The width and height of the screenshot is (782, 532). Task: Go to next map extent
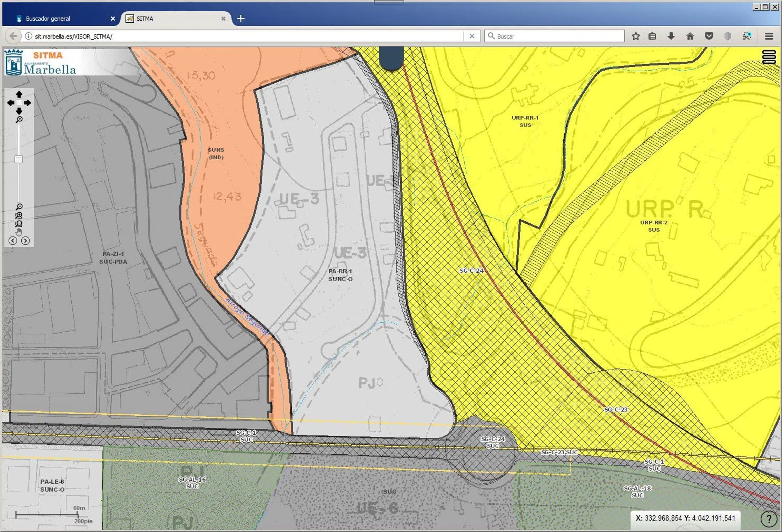click(26, 241)
